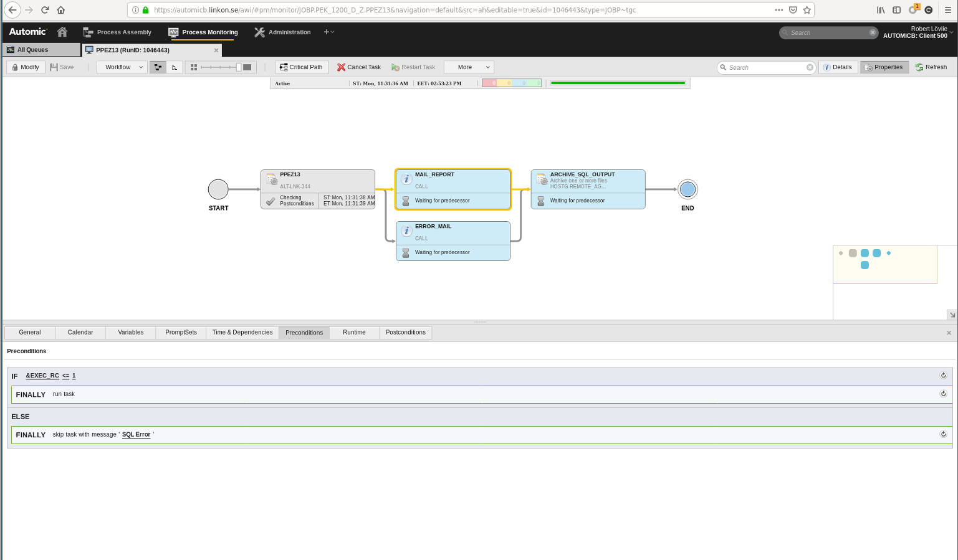This screenshot has width=958, height=560.
Task: Switch to horizontal workflow layout view
Action: click(158, 67)
